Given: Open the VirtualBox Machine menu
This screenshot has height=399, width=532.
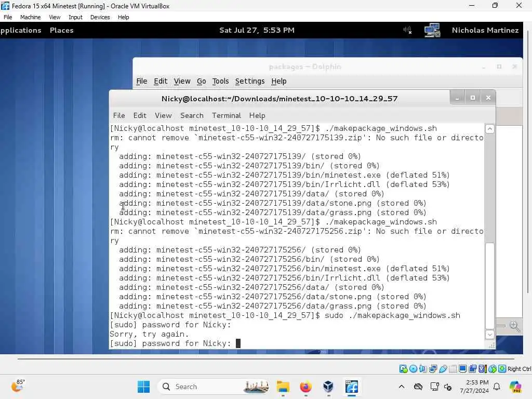Looking at the screenshot, I should [x=31, y=17].
